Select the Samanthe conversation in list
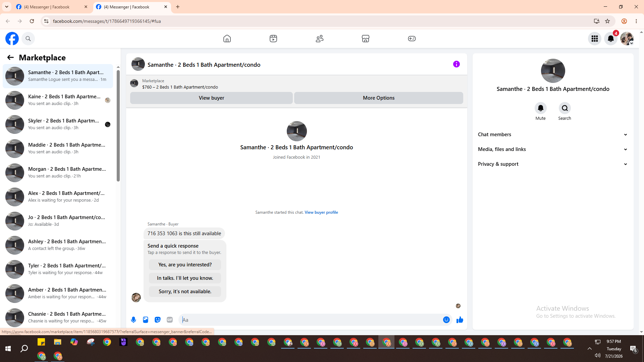 click(58, 76)
